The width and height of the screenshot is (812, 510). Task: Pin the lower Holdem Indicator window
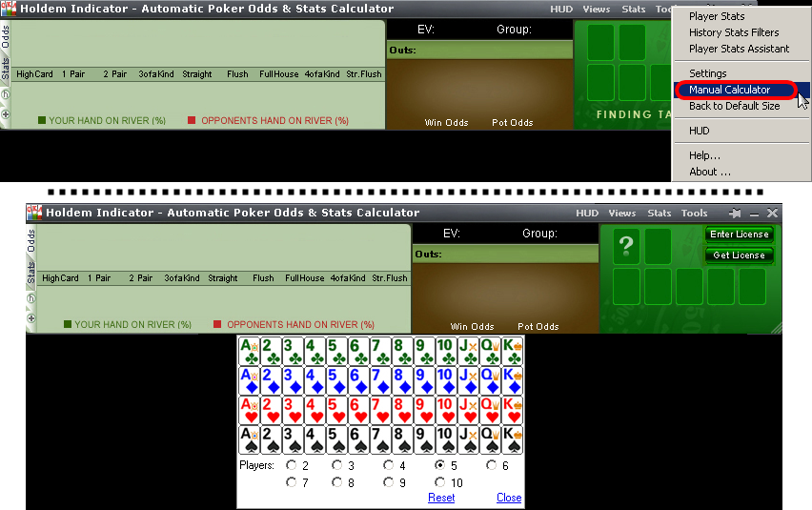click(x=734, y=213)
